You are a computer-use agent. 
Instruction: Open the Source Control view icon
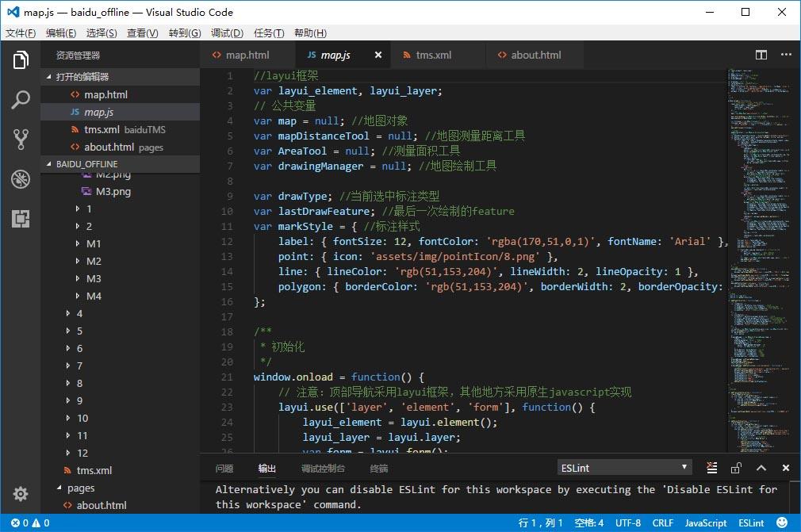pos(21,139)
